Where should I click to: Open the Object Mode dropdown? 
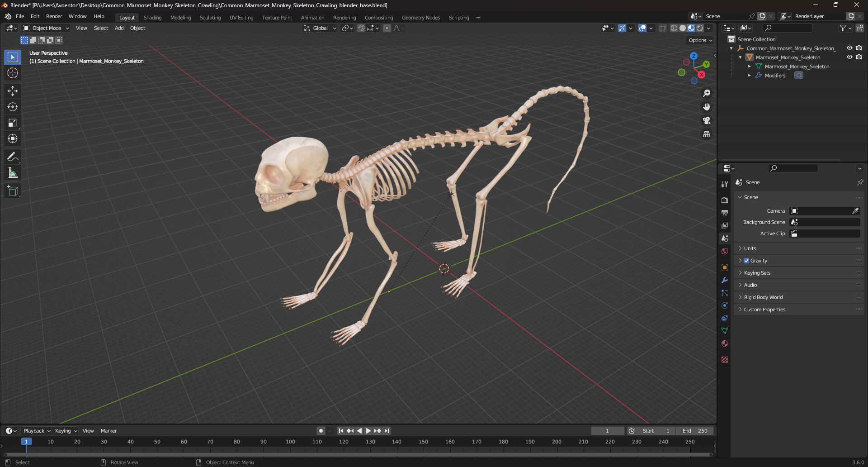[x=46, y=28]
